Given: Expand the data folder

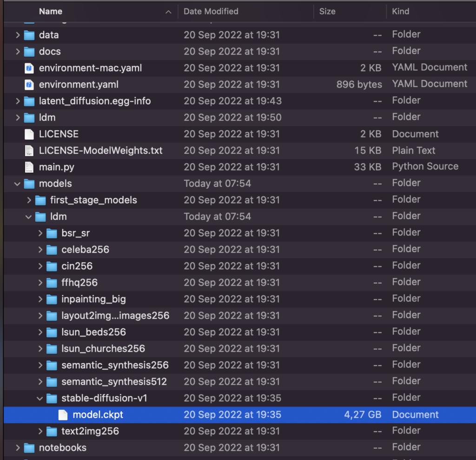Looking at the screenshot, I should [18, 35].
